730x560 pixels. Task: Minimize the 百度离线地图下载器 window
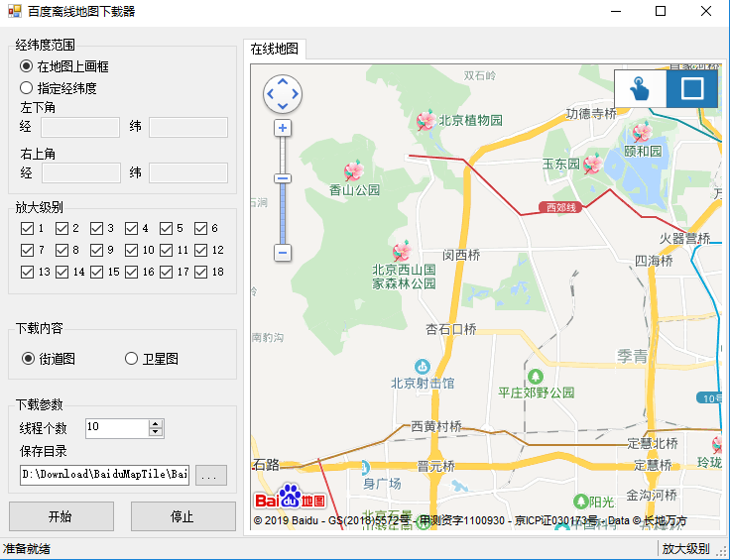(x=616, y=11)
